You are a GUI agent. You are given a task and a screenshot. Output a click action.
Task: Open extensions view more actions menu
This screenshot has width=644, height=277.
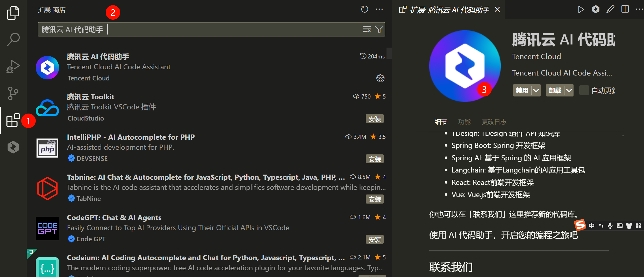[379, 10]
